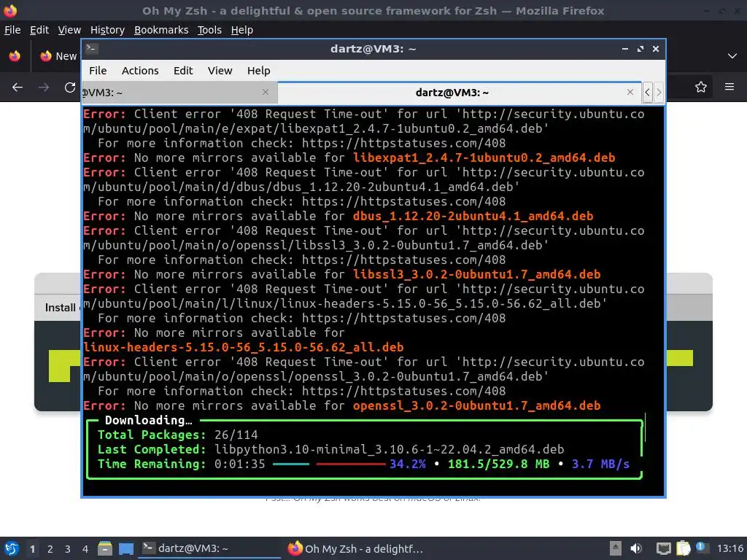Image resolution: width=747 pixels, height=560 pixels.
Task: Click libssl3_3.0.2-0ubuntu1.7_amd64.deb orange text
Action: [x=477, y=274]
